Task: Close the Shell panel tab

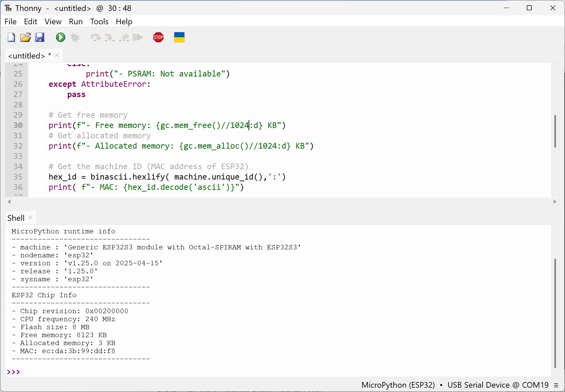Action: point(30,217)
